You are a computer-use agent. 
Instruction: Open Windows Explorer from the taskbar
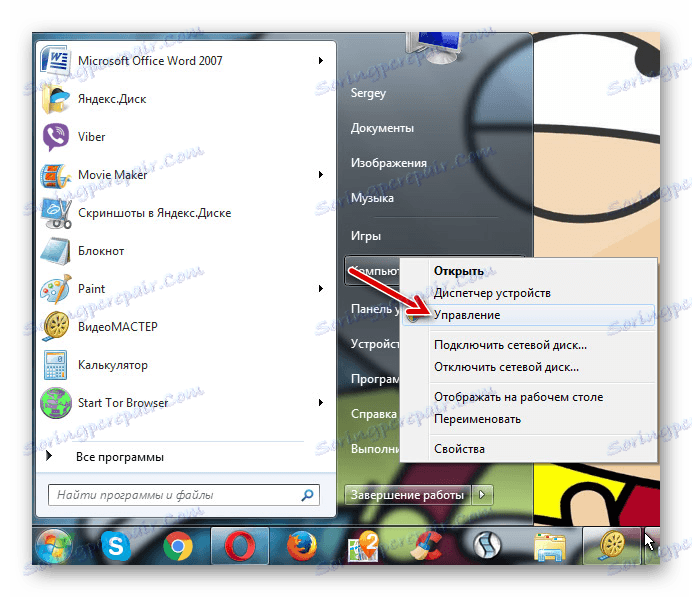[x=549, y=547]
